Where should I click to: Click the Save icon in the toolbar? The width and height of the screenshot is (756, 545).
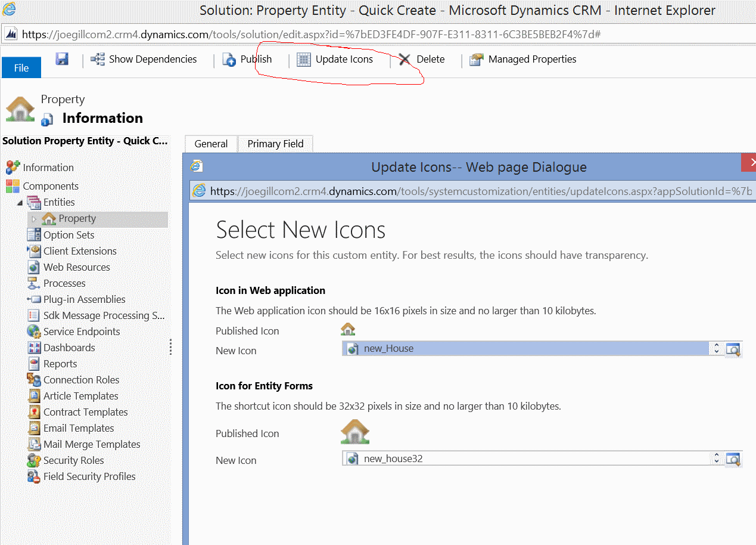pos(62,59)
